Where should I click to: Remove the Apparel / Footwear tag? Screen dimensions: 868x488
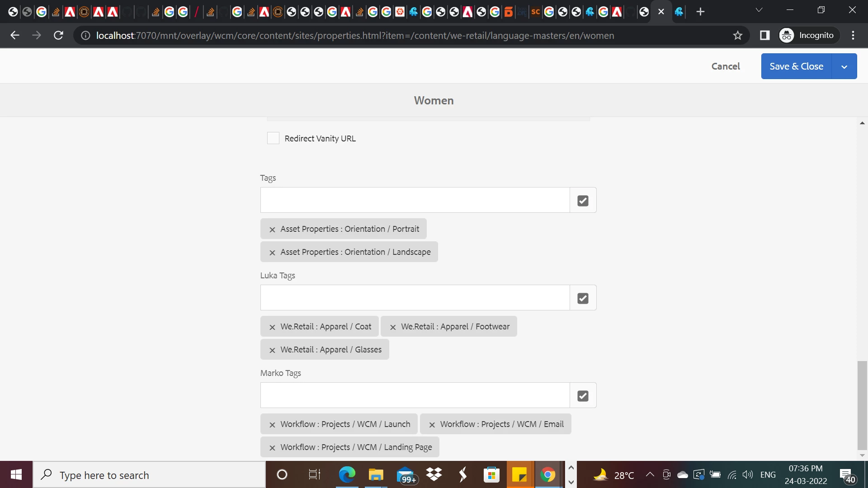point(393,327)
